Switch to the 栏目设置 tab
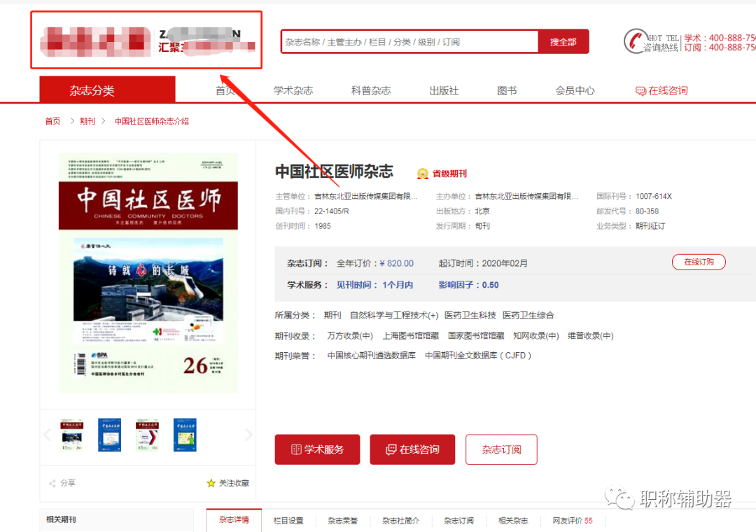The height and width of the screenshot is (532, 756). (x=288, y=520)
